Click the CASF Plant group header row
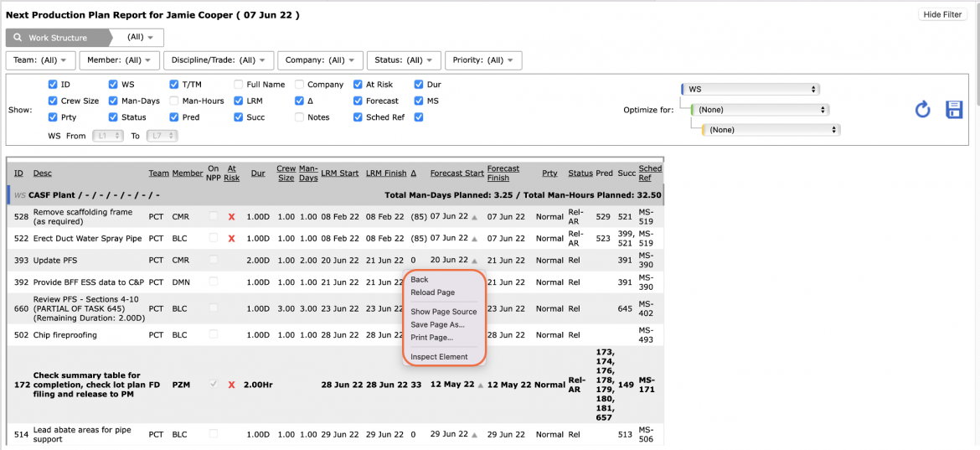980x450 pixels. coord(336,195)
